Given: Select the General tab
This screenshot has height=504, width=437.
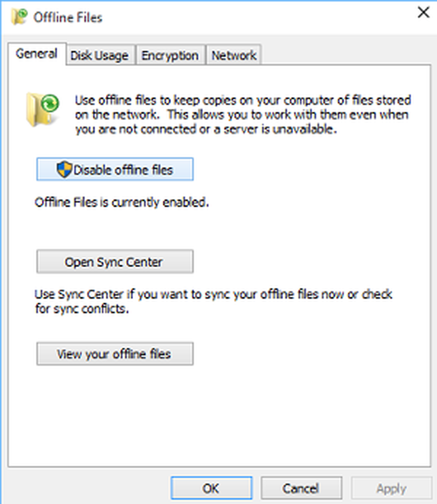Looking at the screenshot, I should point(37,54).
